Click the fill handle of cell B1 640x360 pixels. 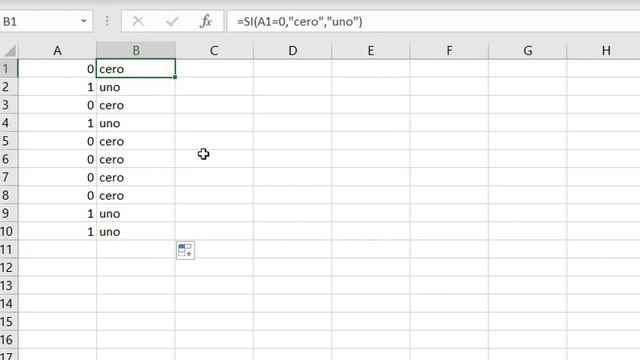click(x=175, y=77)
